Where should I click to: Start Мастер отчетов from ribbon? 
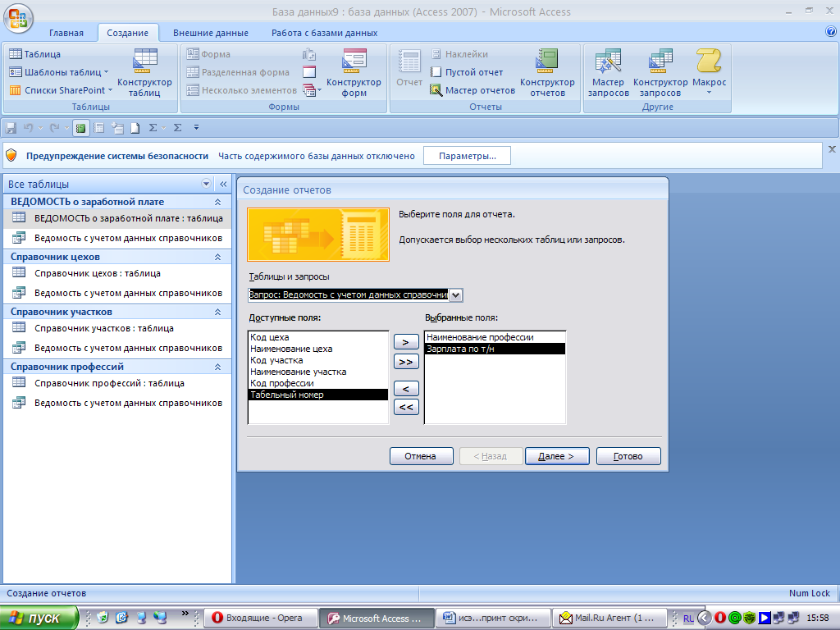click(x=472, y=90)
